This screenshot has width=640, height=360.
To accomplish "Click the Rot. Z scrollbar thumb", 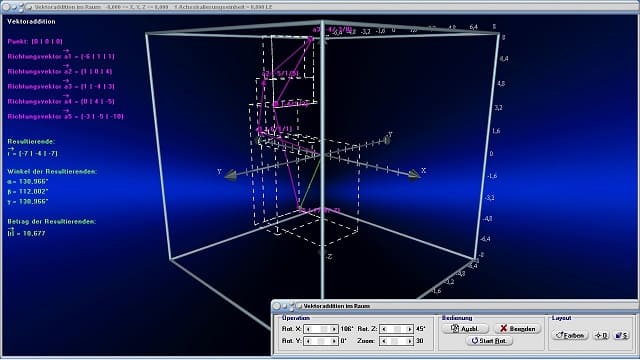I will pyautogui.click(x=397, y=329).
